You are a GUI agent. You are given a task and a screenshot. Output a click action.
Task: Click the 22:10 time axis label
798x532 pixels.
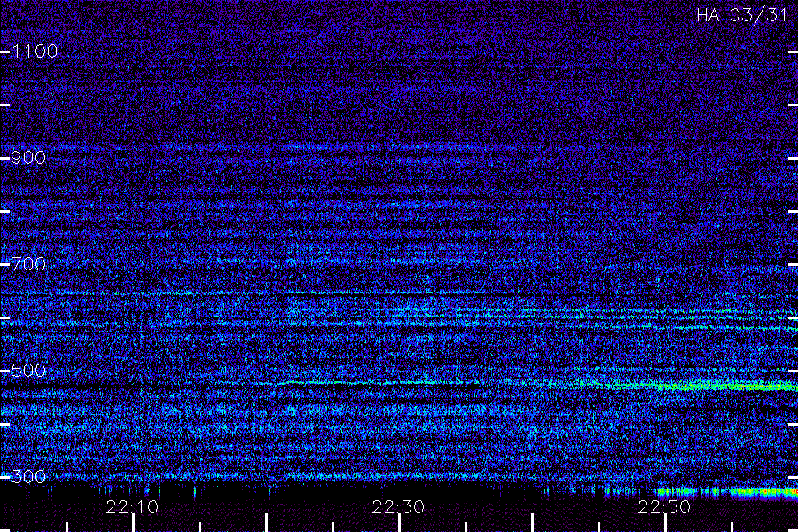(x=132, y=507)
